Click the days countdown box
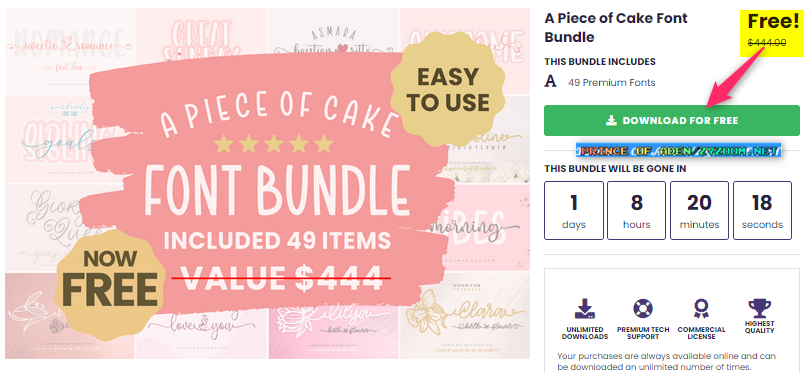 573,210
